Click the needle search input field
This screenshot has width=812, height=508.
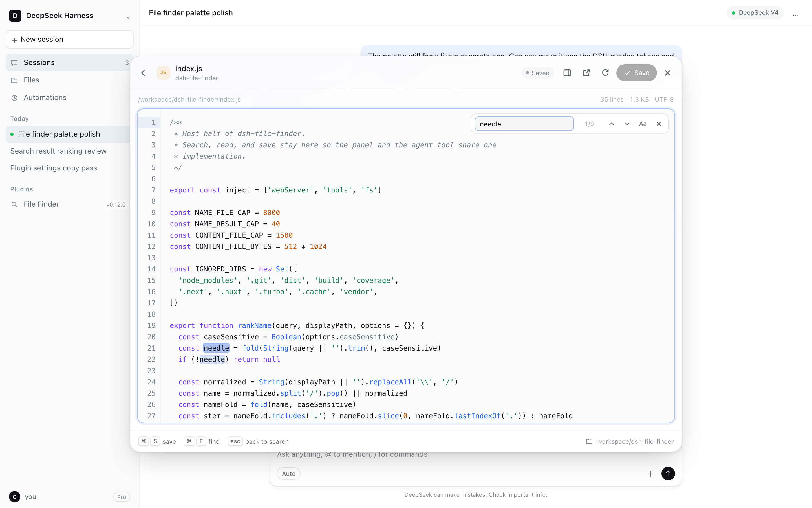coord(524,124)
